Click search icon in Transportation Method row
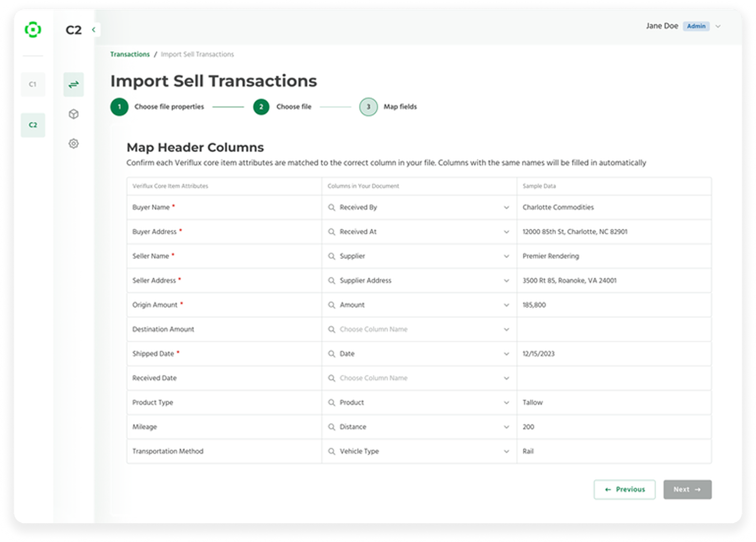756x542 pixels. pos(331,451)
